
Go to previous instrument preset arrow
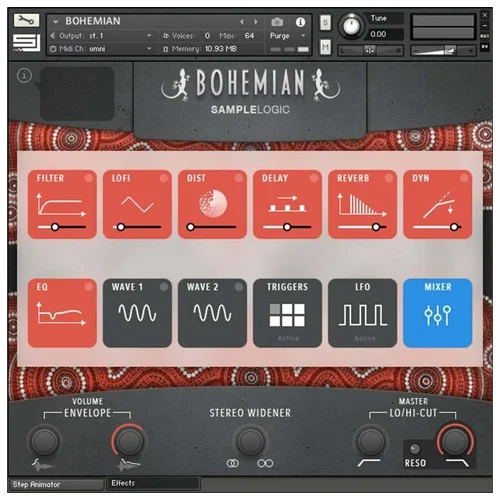242,22
